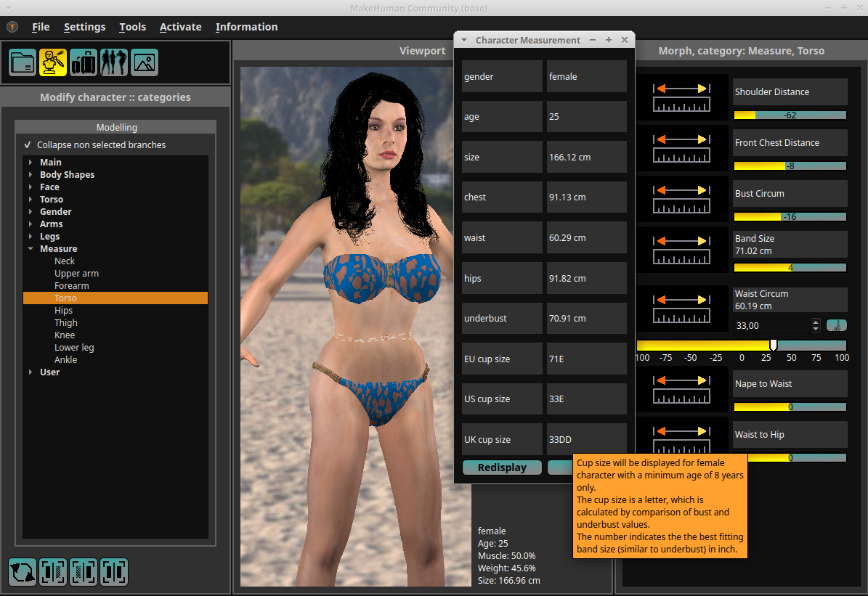
Task: Open the Activate menu
Action: 180,27
